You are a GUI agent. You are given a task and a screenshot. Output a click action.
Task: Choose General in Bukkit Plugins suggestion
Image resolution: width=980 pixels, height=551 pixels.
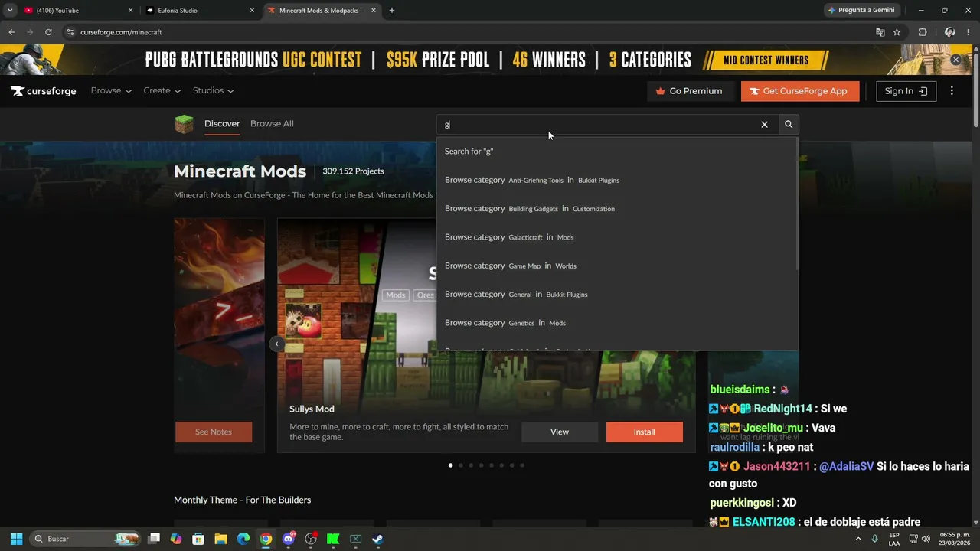[617, 294]
